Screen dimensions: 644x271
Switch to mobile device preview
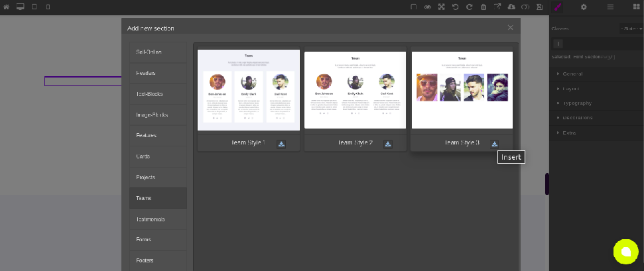48,7
